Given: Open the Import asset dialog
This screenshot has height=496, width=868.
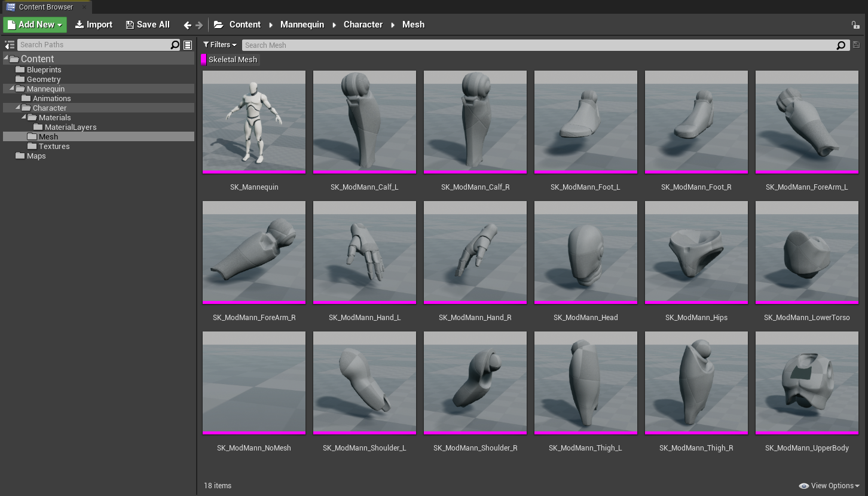Looking at the screenshot, I should pyautogui.click(x=93, y=25).
